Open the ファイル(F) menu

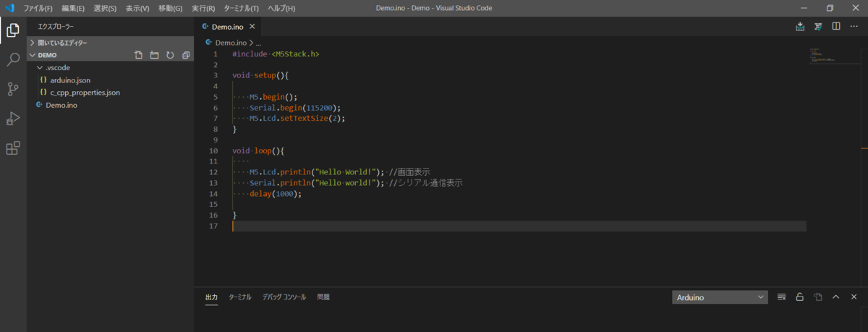(38, 8)
